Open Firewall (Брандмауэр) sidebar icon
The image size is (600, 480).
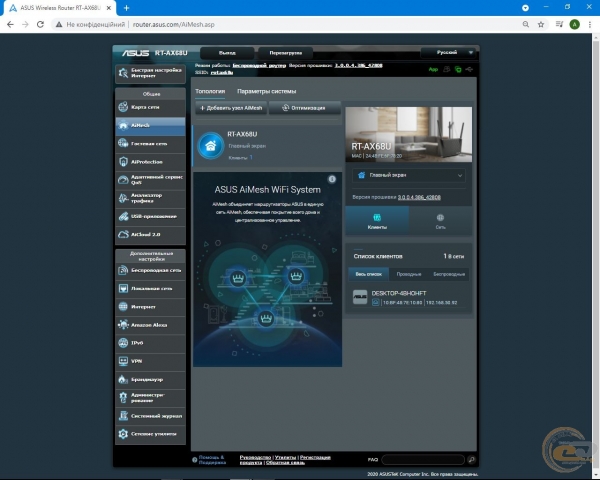pos(123,379)
